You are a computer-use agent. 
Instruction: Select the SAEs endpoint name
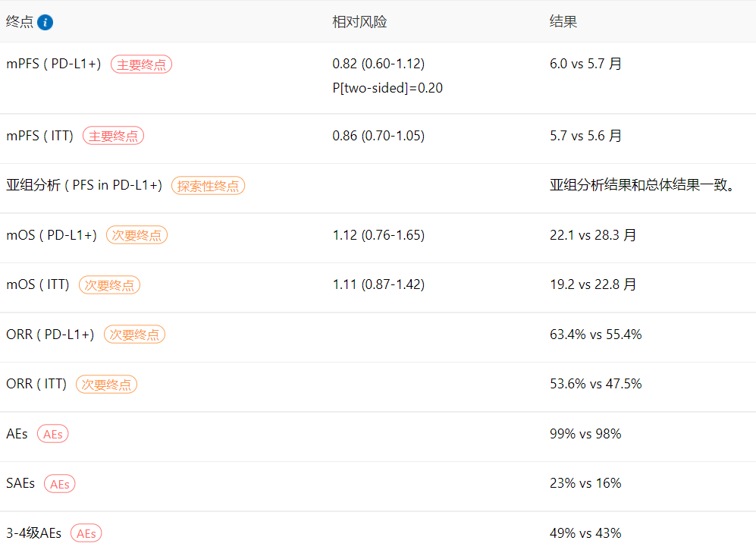click(x=20, y=483)
